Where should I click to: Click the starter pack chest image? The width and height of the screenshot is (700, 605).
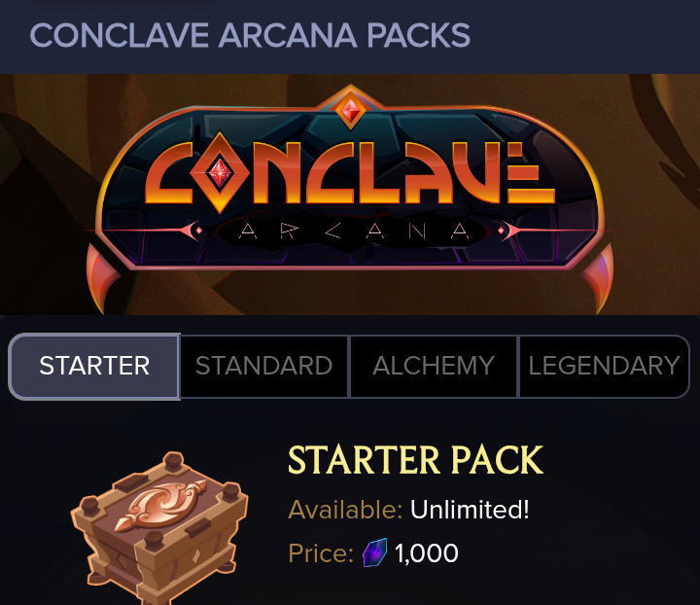coord(159,527)
